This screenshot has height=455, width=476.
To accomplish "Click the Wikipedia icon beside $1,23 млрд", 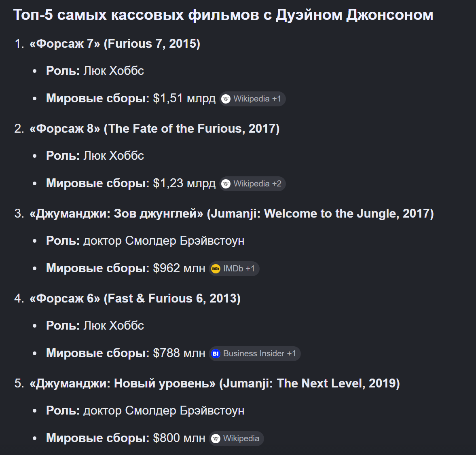I will pos(226,184).
